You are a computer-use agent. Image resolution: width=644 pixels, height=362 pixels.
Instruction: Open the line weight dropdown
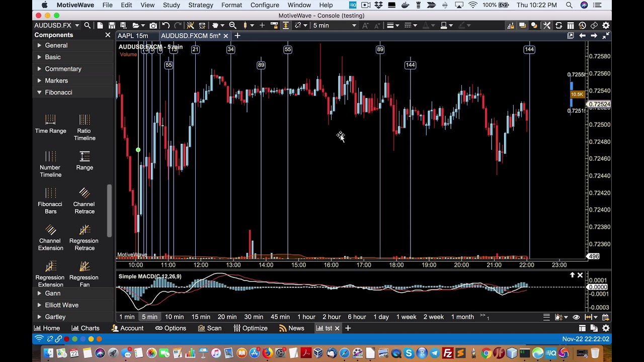point(393,25)
